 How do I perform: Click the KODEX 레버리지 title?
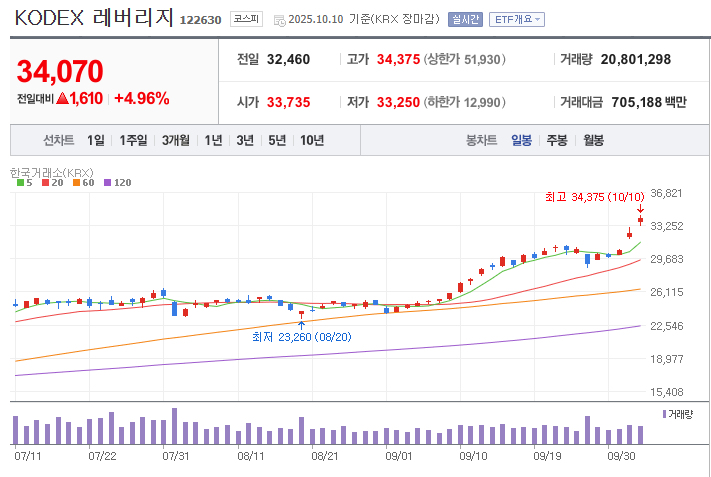[x=94, y=18]
